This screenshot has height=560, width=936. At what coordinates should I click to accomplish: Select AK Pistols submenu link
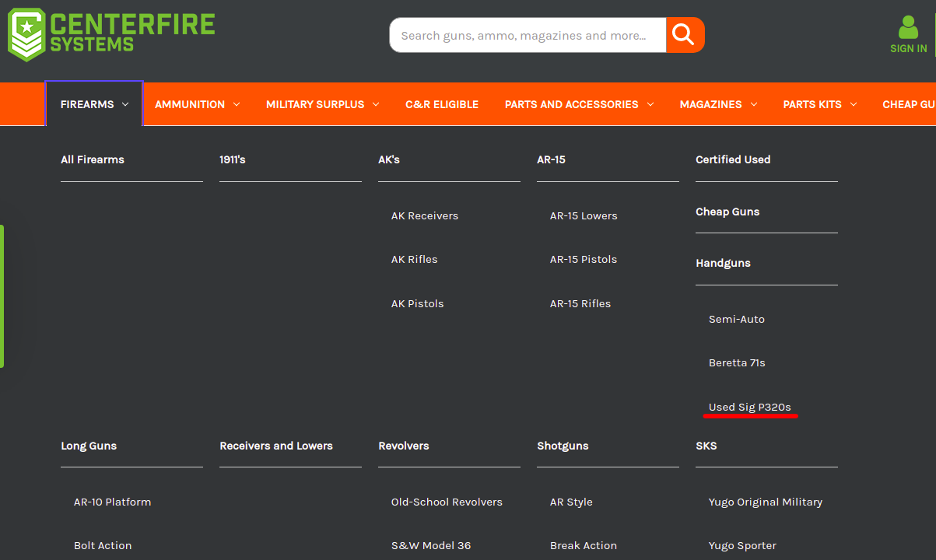(418, 303)
